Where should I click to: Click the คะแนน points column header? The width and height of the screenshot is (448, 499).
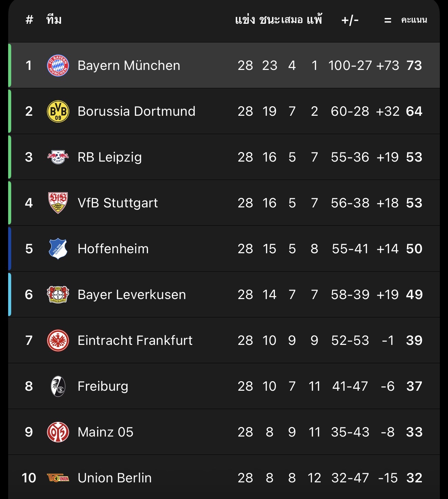(414, 20)
